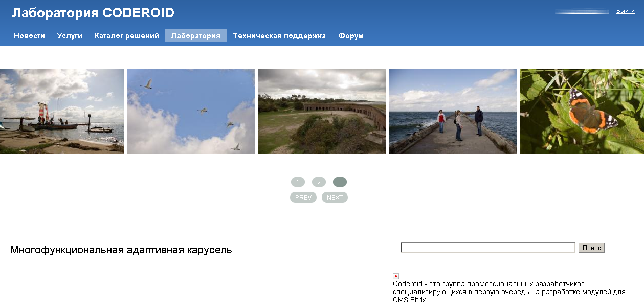The height and width of the screenshot is (304, 644).
Task: Select carousel page 3 indicator
Action: pos(340,182)
